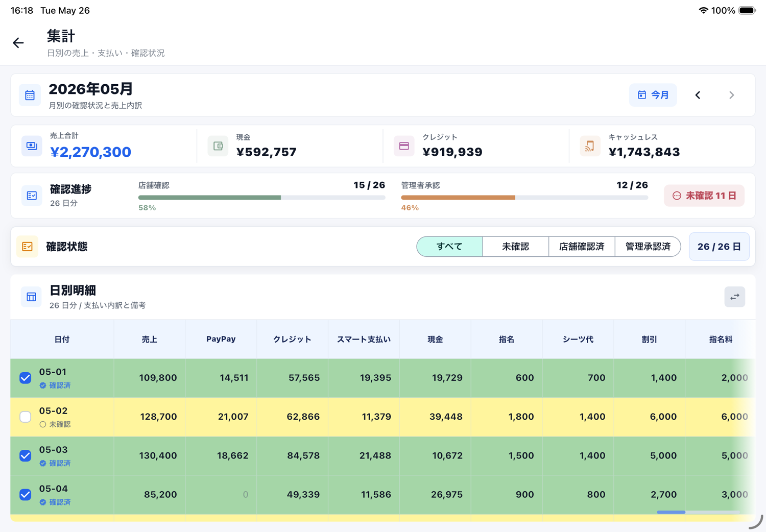Go back using the arrow icon
Viewport: 766px width, 532px height.
coord(18,43)
